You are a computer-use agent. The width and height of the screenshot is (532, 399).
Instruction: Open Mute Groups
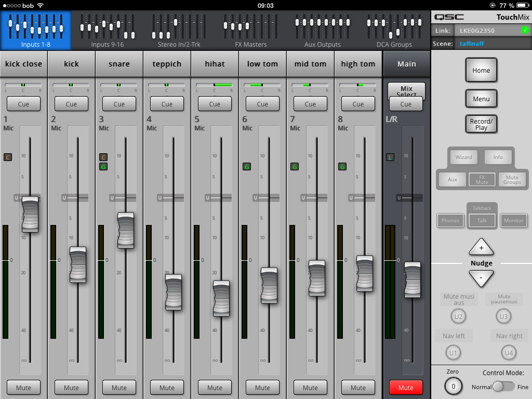(x=512, y=179)
